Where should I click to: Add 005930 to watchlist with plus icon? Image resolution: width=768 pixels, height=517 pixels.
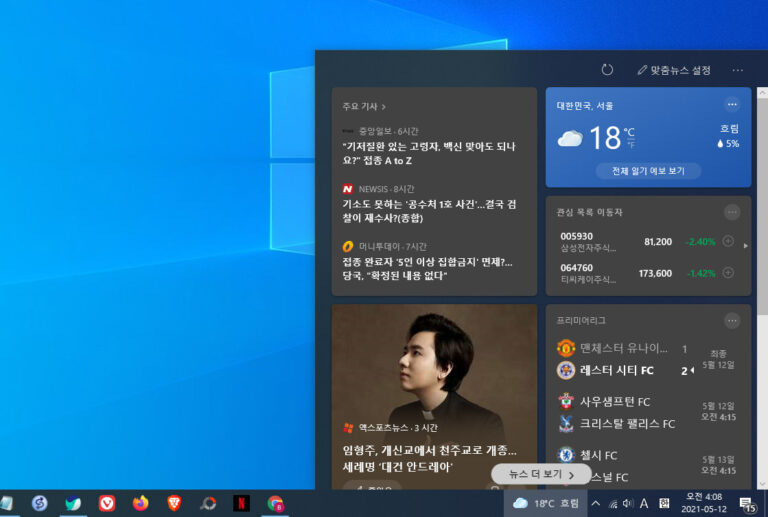728,241
